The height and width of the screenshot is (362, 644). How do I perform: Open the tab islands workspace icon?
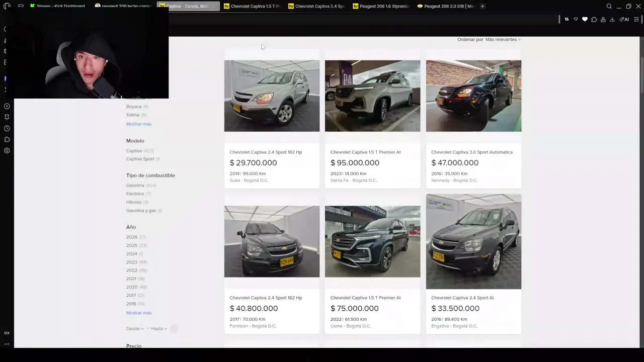tap(21, 6)
